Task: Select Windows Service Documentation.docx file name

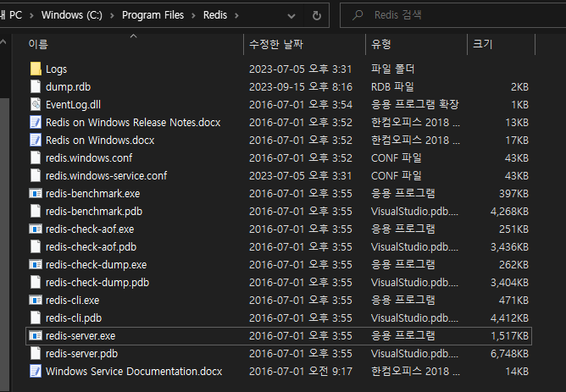Action: pyautogui.click(x=134, y=372)
